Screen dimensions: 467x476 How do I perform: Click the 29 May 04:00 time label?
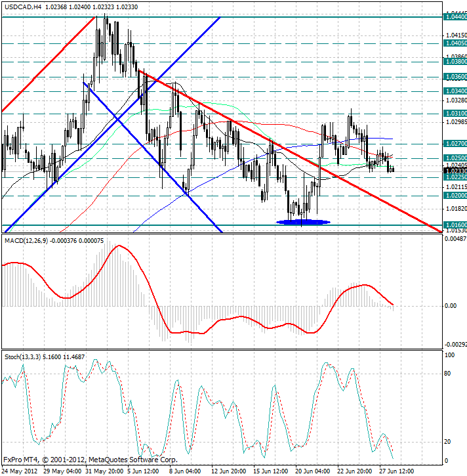point(62,471)
